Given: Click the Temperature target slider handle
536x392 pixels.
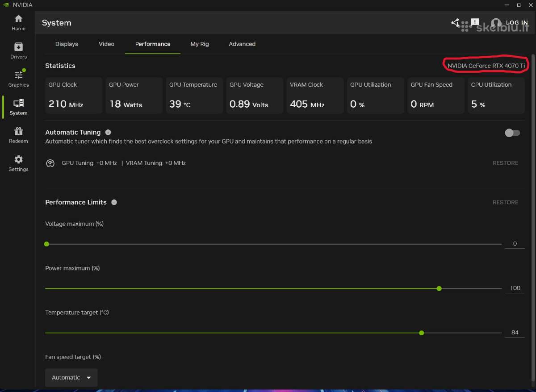Looking at the screenshot, I should 422,333.
